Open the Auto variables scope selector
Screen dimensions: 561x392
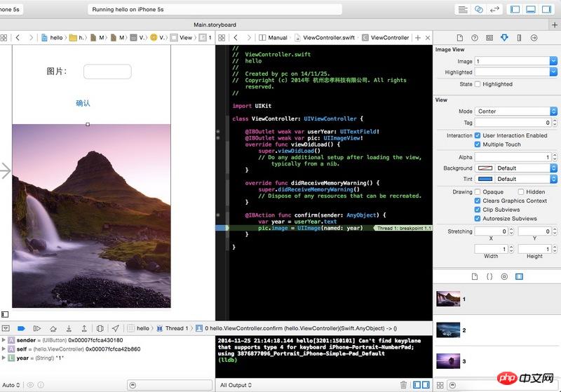point(11,385)
